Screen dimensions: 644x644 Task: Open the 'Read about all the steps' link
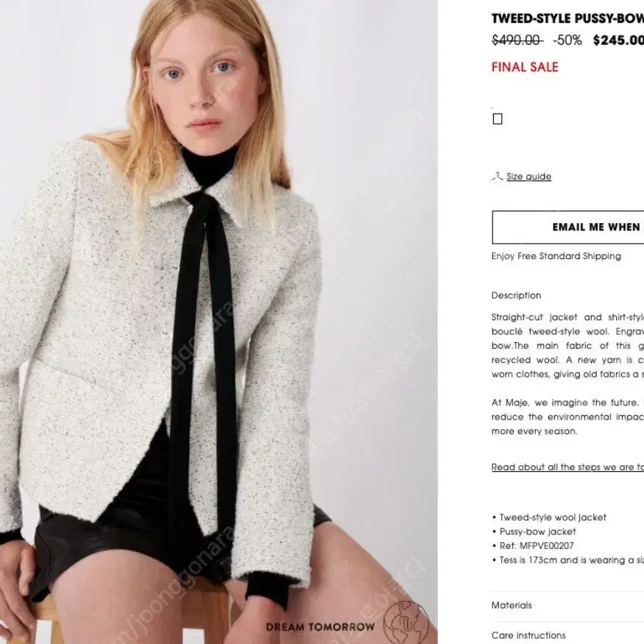pyautogui.click(x=567, y=467)
